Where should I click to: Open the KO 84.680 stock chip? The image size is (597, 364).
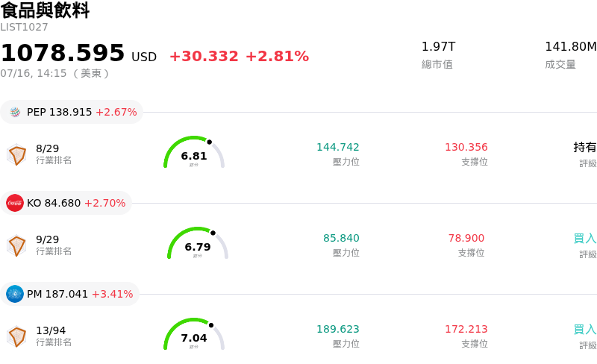click(66, 203)
